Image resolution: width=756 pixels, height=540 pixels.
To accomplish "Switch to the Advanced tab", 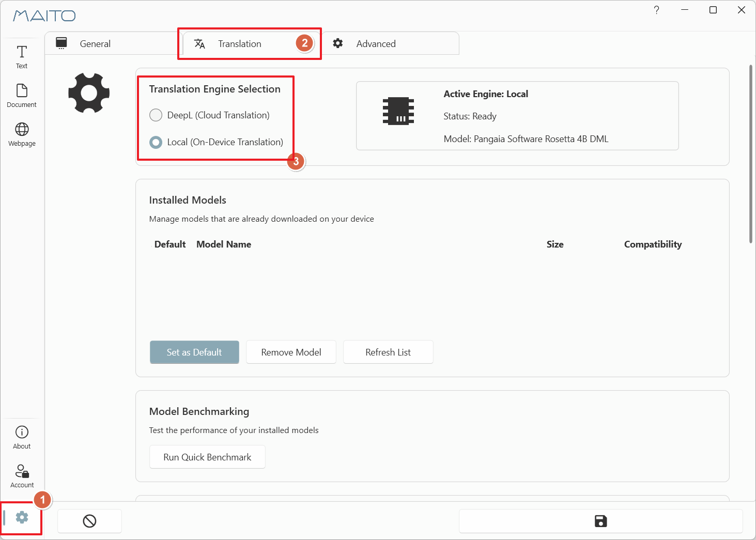I will tap(390, 43).
